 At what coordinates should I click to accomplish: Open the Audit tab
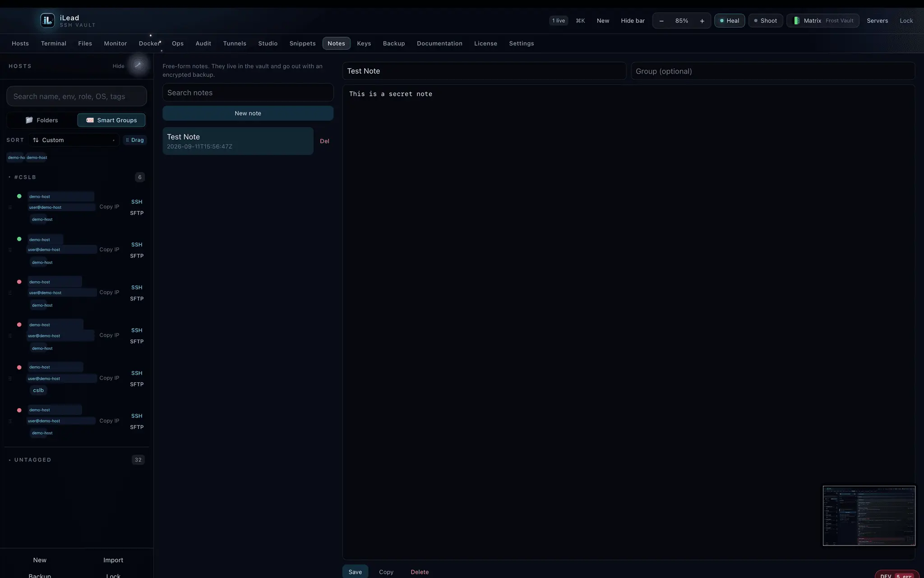(x=203, y=43)
